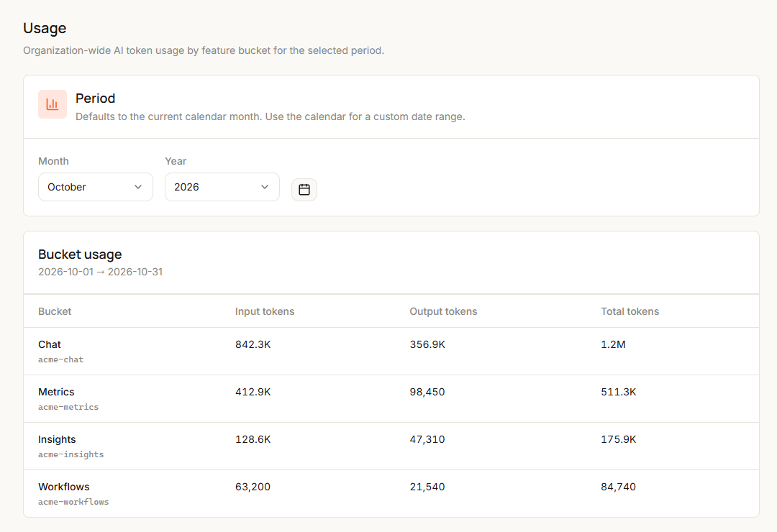The width and height of the screenshot is (777, 532).
Task: Click the Bucket usage section title
Action: 80,254
